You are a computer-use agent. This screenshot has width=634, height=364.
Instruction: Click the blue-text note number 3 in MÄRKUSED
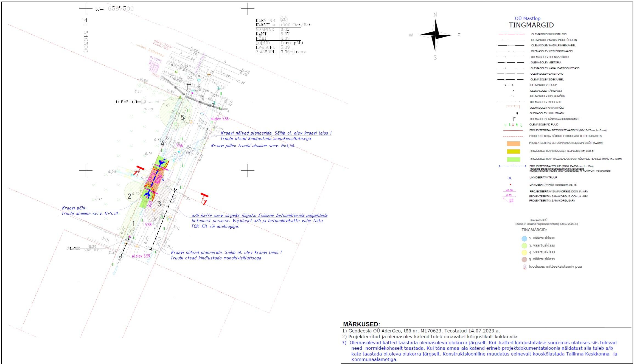(344, 343)
